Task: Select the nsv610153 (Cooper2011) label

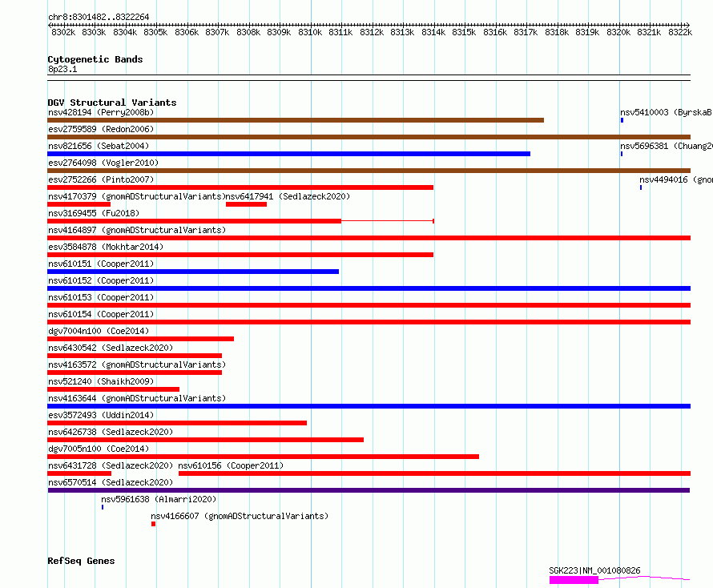Action: click(101, 297)
